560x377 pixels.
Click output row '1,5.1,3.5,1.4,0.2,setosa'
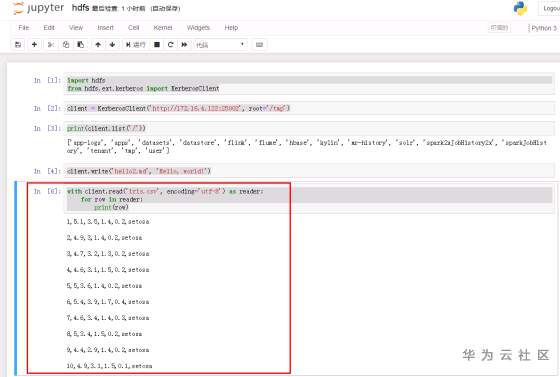click(108, 222)
